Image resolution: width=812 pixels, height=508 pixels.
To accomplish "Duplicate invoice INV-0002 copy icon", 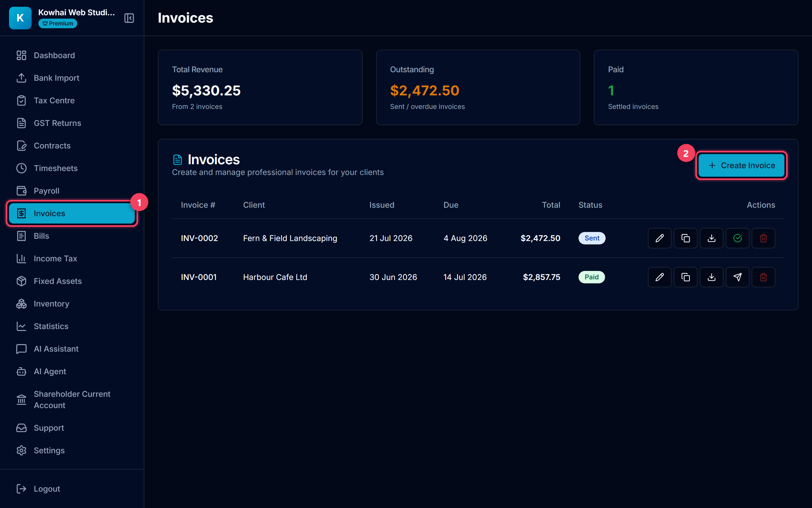I will [685, 238].
